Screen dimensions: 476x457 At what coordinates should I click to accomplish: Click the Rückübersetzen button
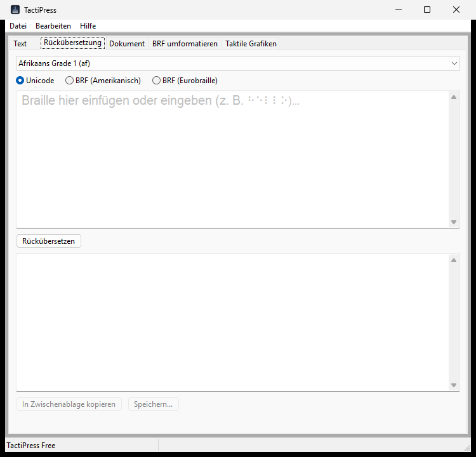(x=49, y=241)
